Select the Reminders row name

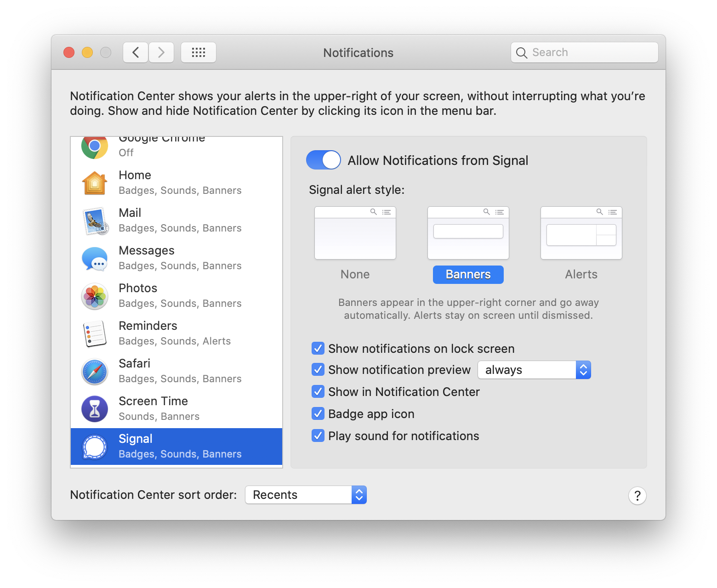click(148, 326)
